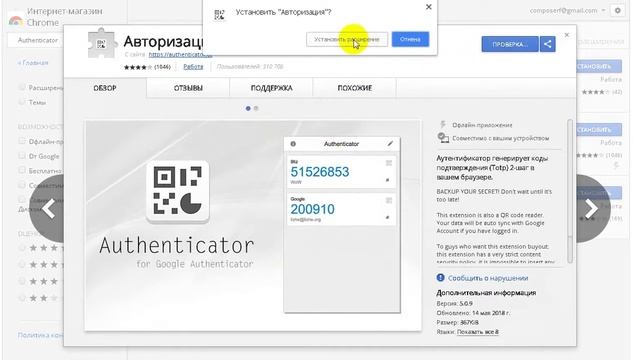This screenshot has height=360, width=640.
Task: Toggle the 'От Google' checkbox
Action: click(x=22, y=156)
